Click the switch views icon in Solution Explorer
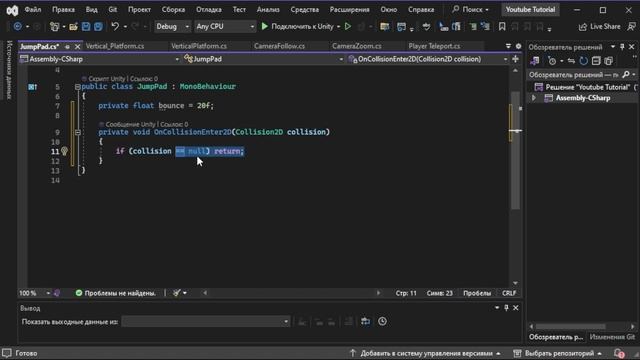The height and width of the screenshot is (360, 640). pyautogui.click(x=534, y=61)
